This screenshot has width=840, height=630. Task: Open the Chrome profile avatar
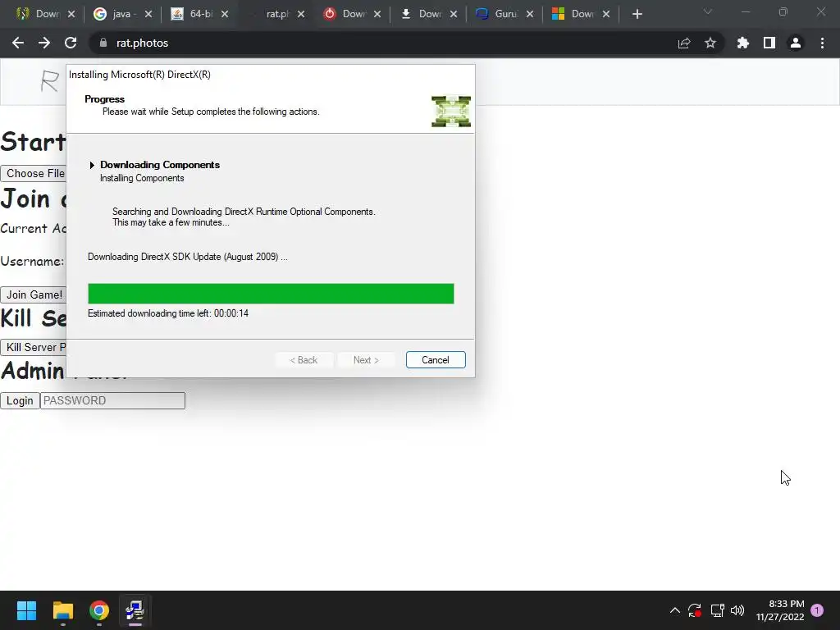[x=796, y=43]
